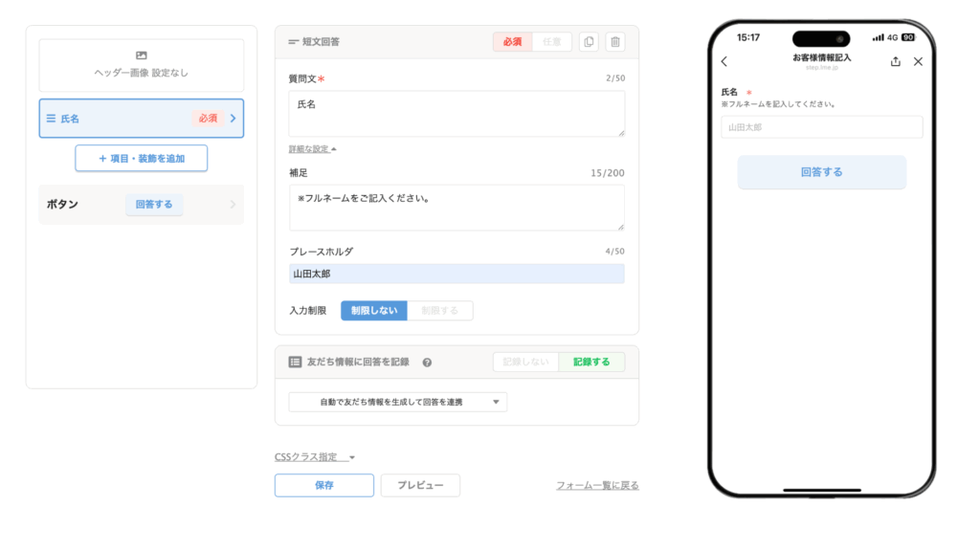Click the help icon beside 友だち情報に回答を記録
This screenshot has width=980, height=551.
[x=427, y=363]
